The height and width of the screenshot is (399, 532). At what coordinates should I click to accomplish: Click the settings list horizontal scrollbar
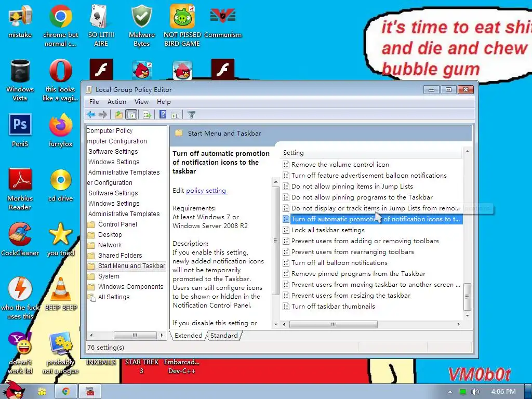click(x=333, y=324)
